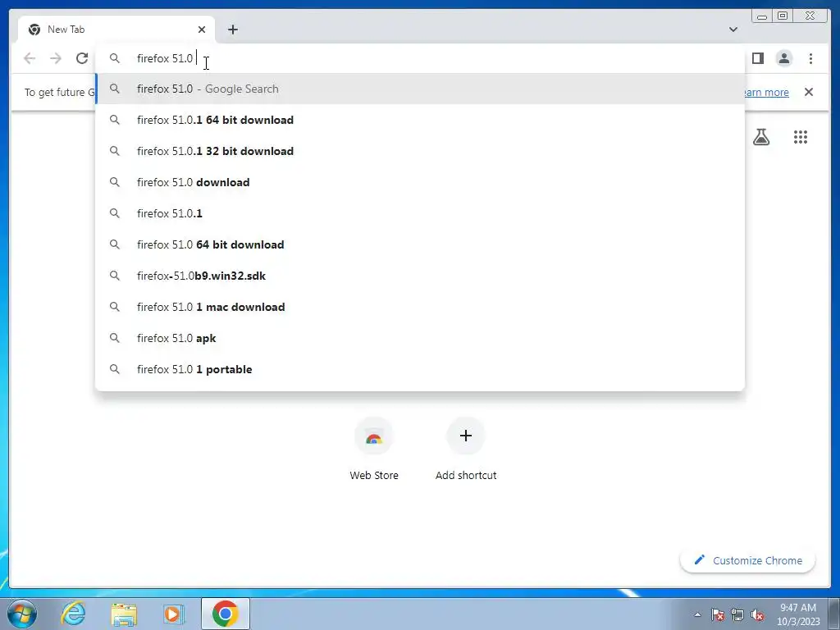Click the browser Back arrow
840x630 pixels.
click(30, 58)
